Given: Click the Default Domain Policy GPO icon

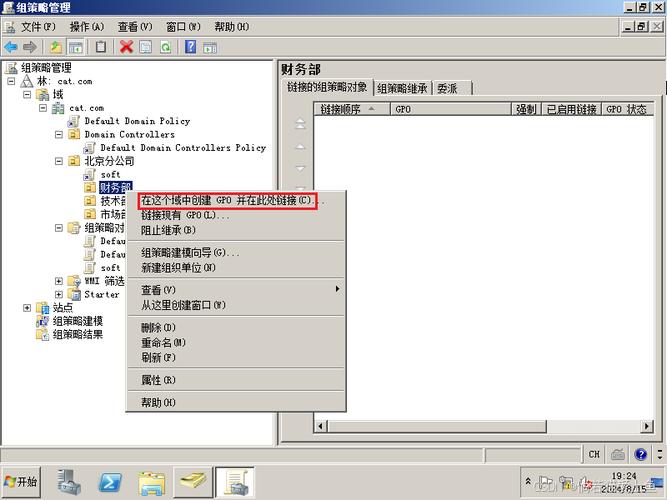Looking at the screenshot, I should coord(74,121).
